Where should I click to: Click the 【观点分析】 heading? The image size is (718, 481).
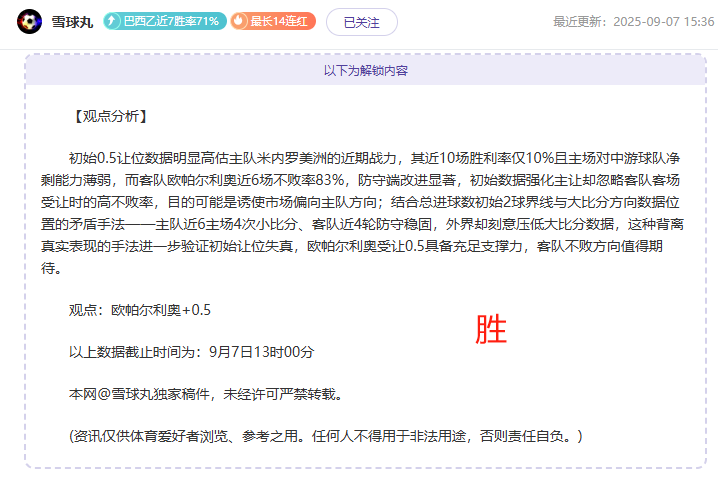pos(110,116)
